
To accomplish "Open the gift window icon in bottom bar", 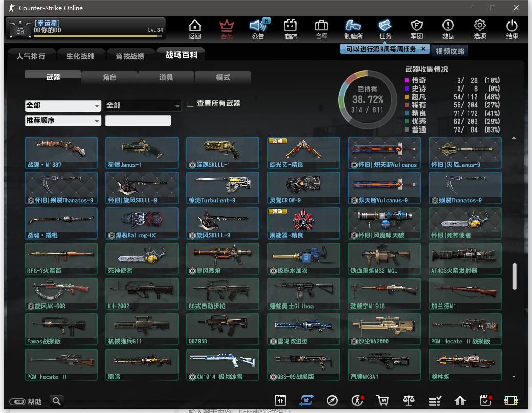I will (281, 401).
